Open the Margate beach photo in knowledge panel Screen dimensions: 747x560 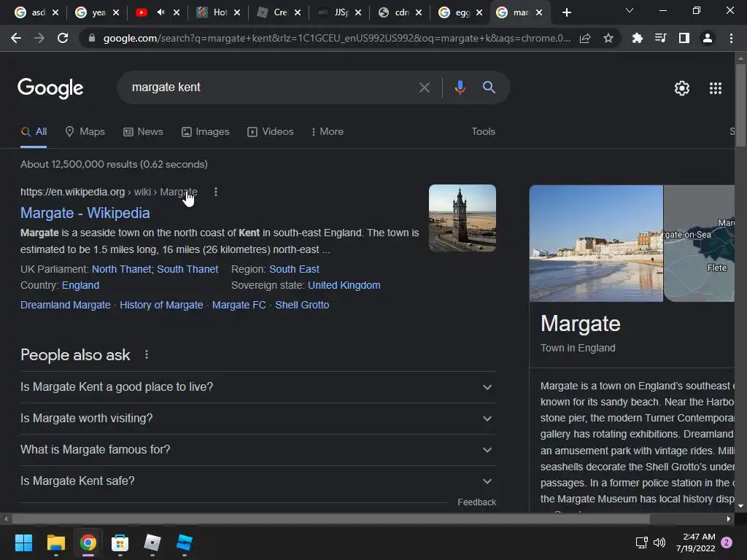pyautogui.click(x=596, y=244)
